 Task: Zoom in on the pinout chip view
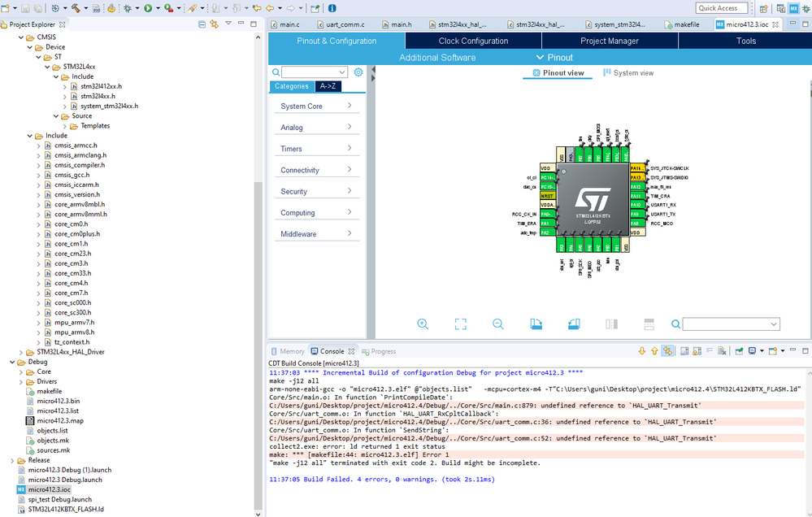pos(423,324)
